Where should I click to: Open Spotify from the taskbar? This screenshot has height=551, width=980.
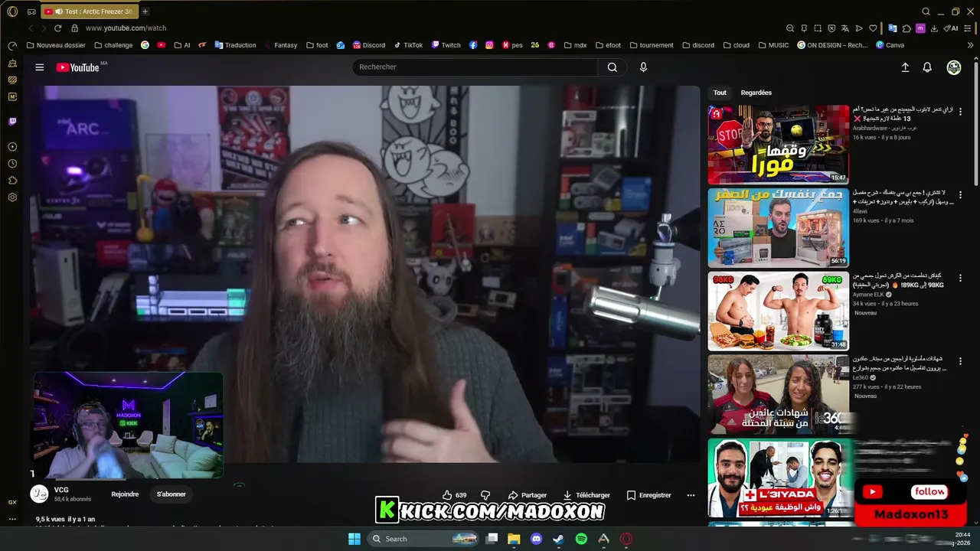point(581,539)
